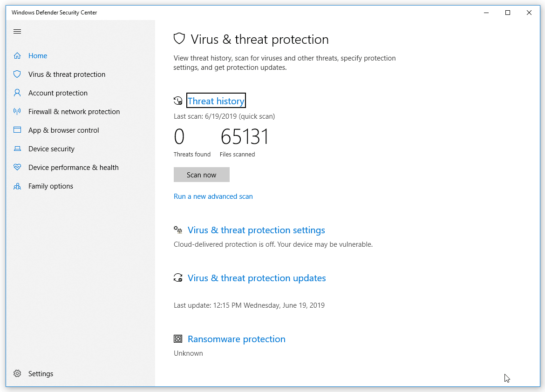Click the Home house icon
The image size is (545, 392).
17,55
